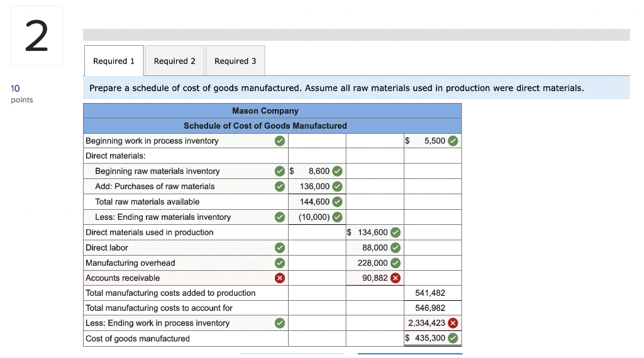Viewport: 644px width, 358px height.
Task: Click red X next to 90,882 value
Action: [396, 278]
